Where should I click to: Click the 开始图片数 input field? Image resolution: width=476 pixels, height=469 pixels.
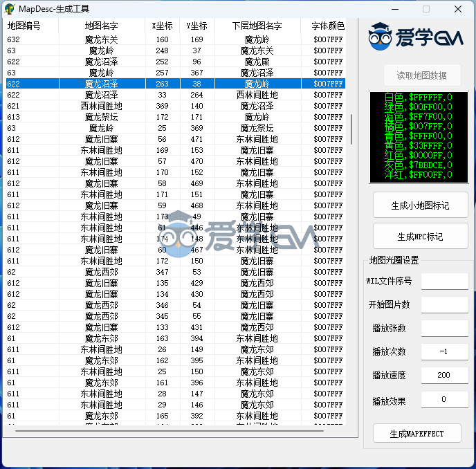click(x=444, y=304)
